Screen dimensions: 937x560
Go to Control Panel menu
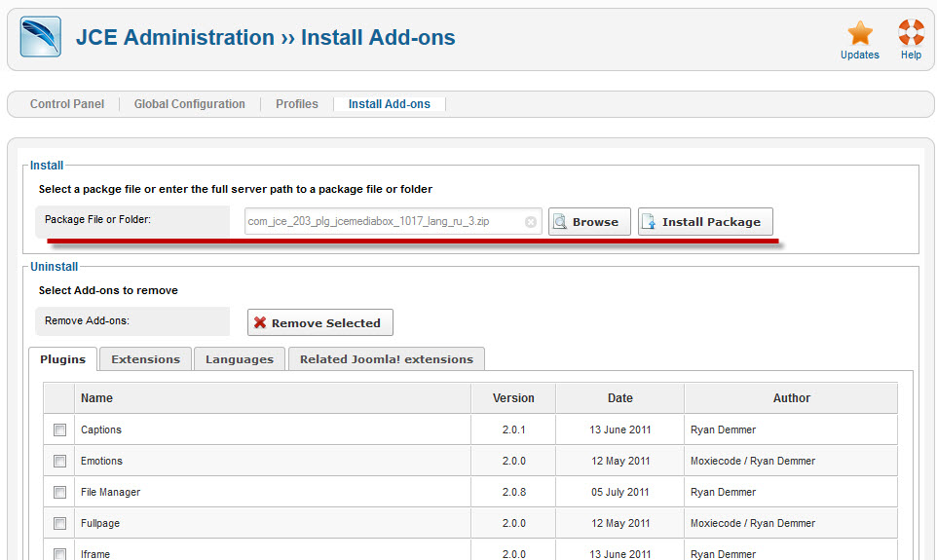67,104
